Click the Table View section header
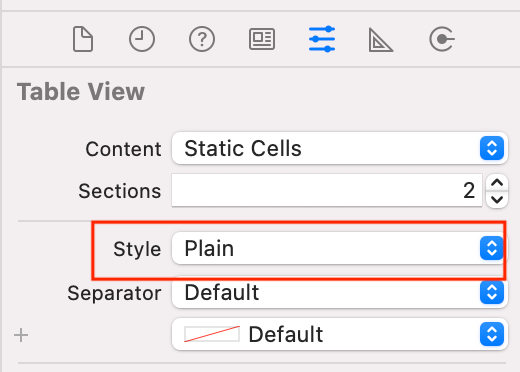The image size is (520, 372). [x=81, y=92]
